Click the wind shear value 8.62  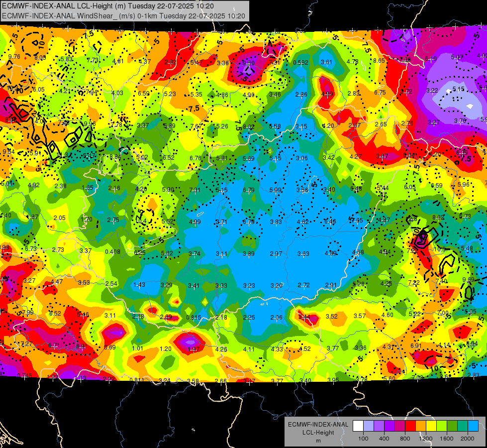438,218
